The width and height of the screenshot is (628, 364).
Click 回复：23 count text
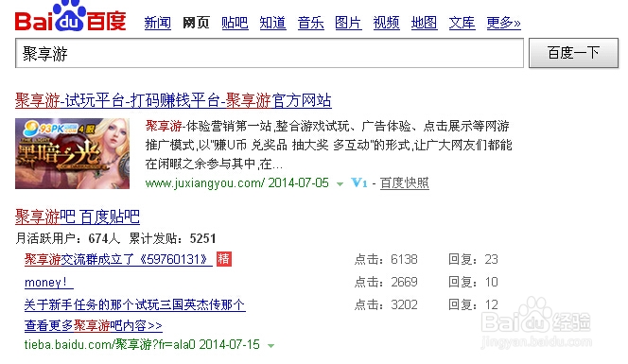coord(473,259)
